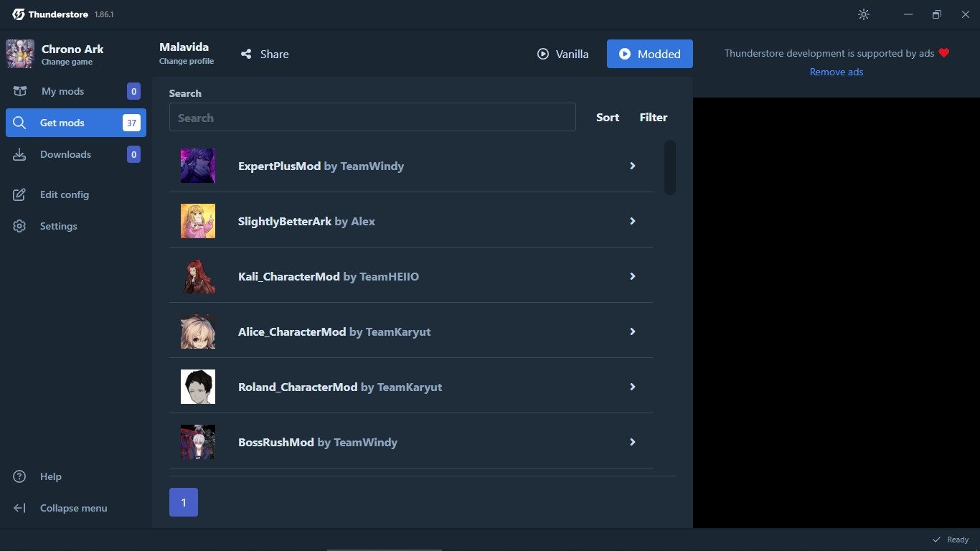980x551 pixels.
Task: Click the Downloads tray icon
Action: pos(20,154)
